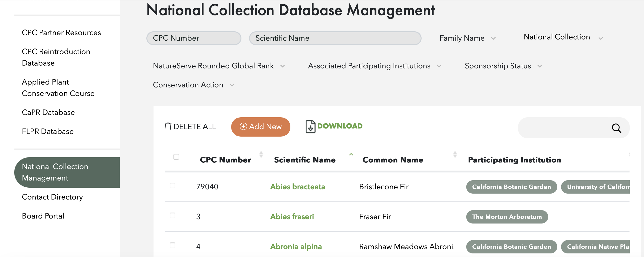
Task: Open the National Collection filter dropdown
Action: coord(563,37)
